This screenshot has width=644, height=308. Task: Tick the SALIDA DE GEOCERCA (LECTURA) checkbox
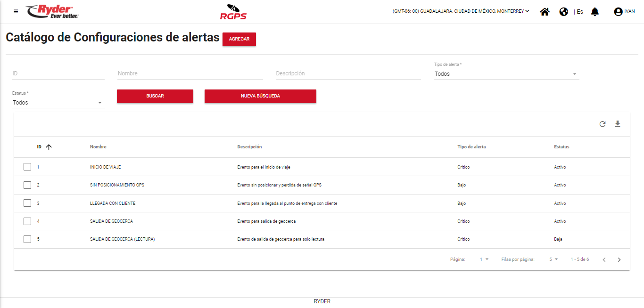click(27, 239)
